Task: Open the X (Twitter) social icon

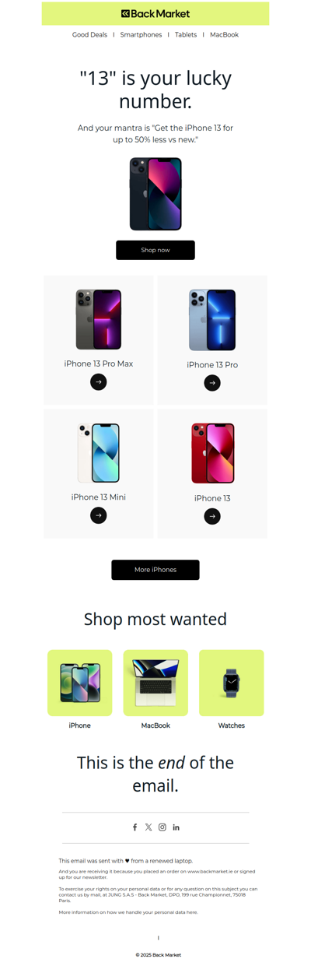Action: (x=149, y=827)
